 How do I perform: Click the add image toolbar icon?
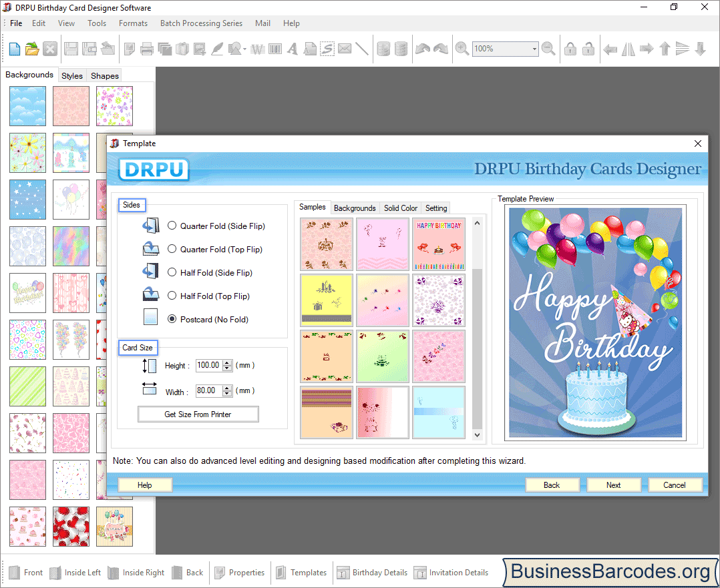point(199,49)
